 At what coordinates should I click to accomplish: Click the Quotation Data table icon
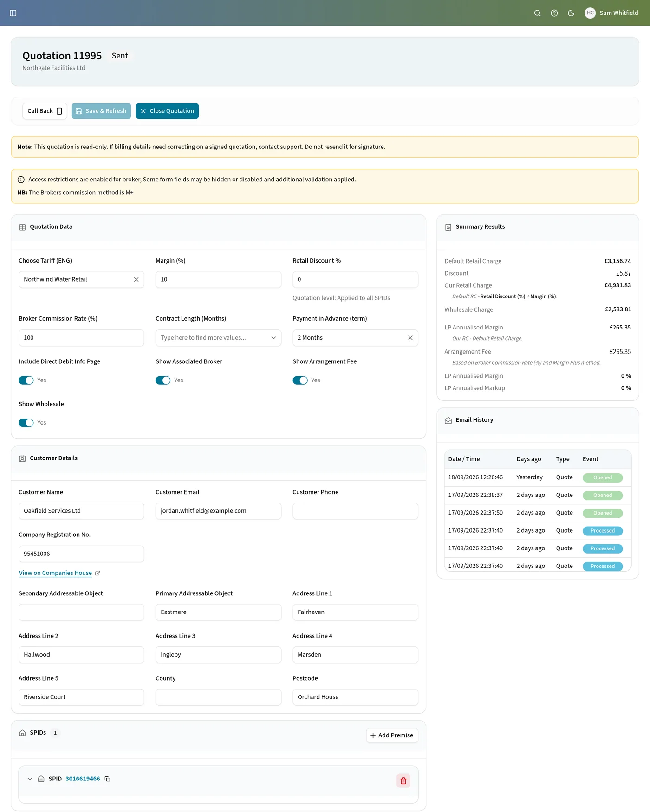[22, 227]
